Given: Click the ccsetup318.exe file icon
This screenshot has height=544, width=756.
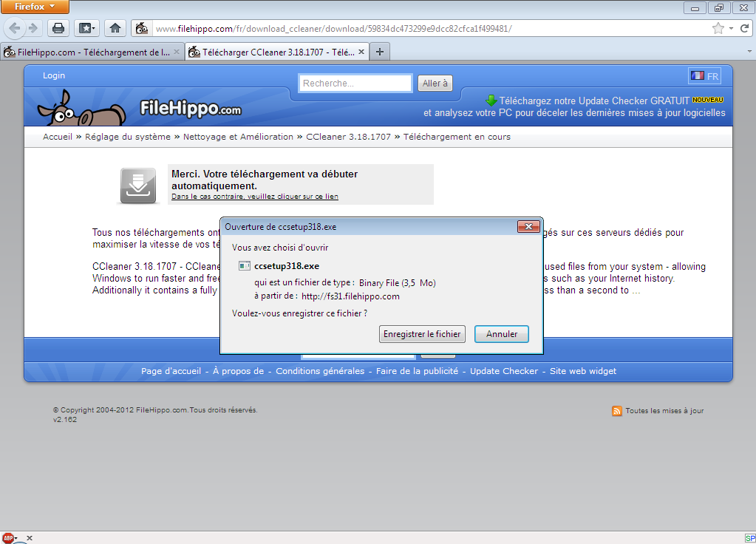Looking at the screenshot, I should (245, 266).
